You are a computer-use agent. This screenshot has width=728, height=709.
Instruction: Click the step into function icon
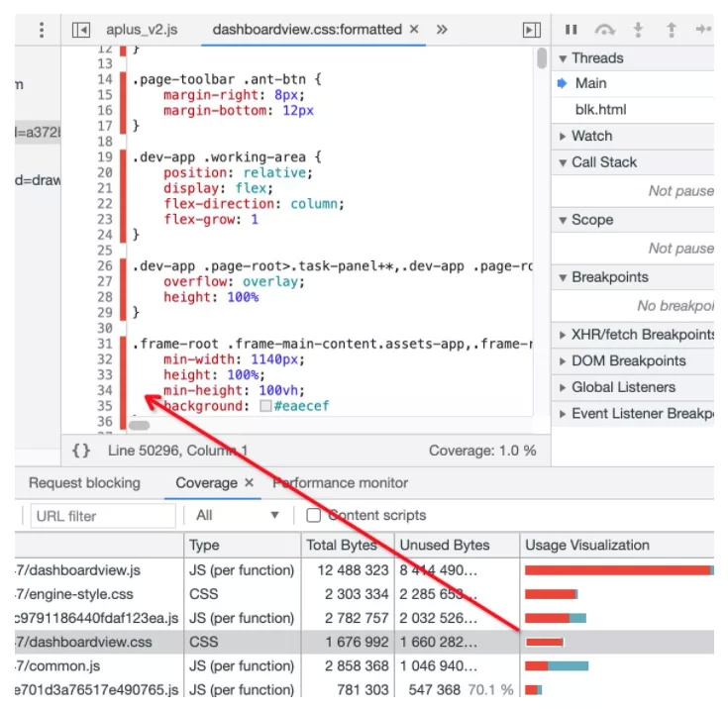(639, 30)
